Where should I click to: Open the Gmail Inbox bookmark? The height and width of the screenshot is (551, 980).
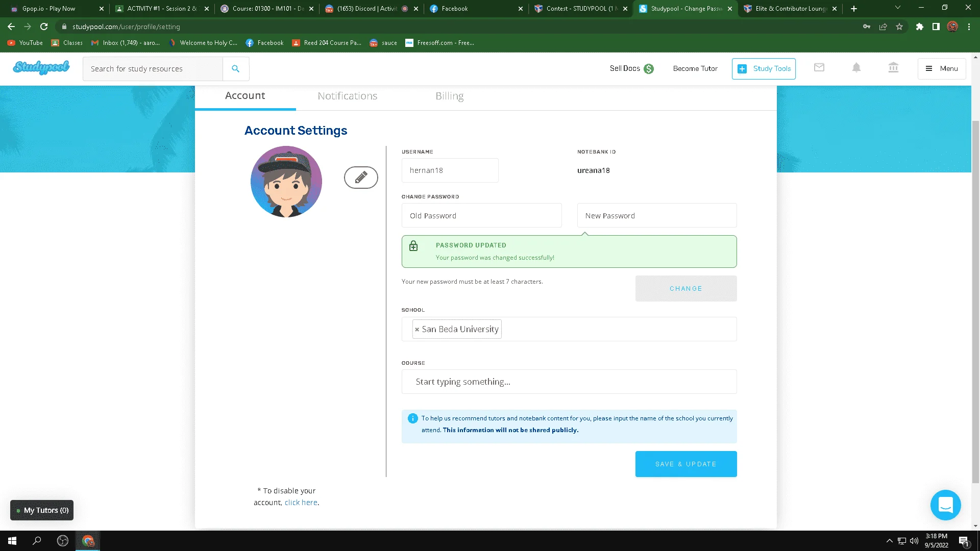coord(125,43)
